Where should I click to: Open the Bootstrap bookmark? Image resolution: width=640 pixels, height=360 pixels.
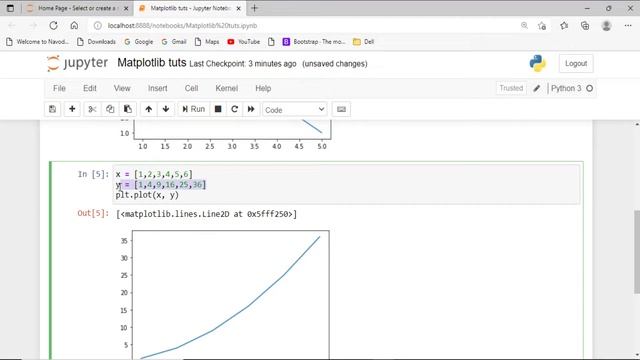click(314, 42)
